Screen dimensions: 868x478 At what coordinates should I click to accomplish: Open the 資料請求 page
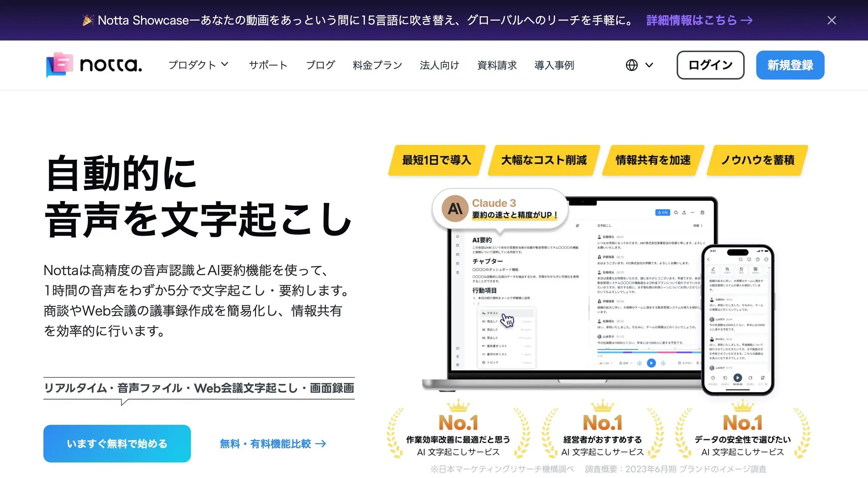[497, 65]
